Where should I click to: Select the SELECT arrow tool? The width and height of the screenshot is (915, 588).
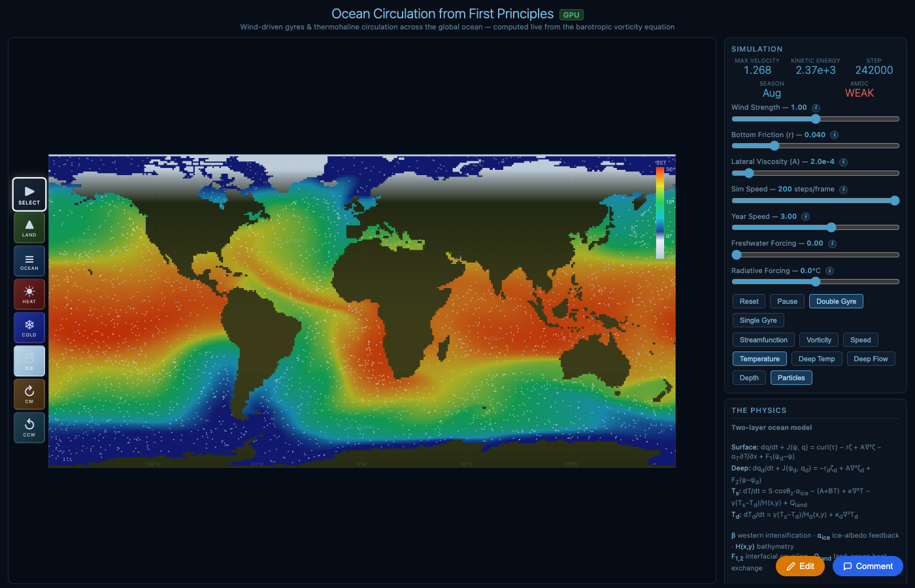tap(29, 195)
